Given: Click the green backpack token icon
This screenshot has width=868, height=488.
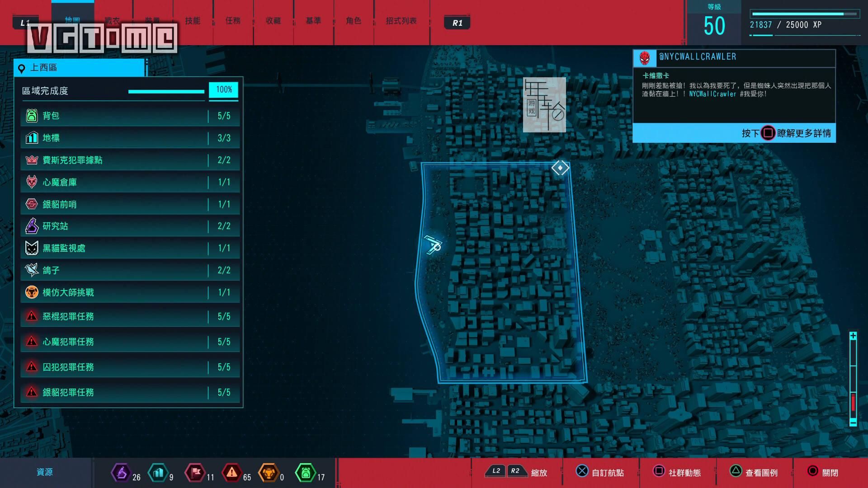Looking at the screenshot, I should click(x=306, y=473).
